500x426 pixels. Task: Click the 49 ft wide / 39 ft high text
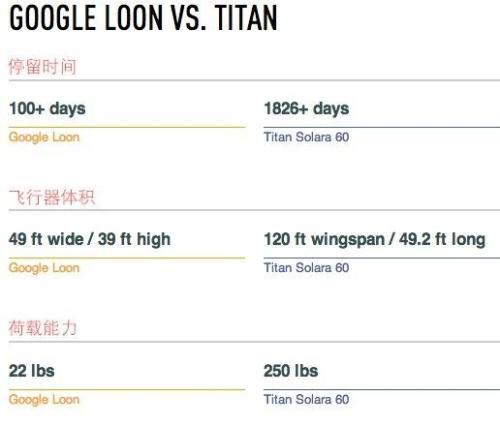(90, 239)
